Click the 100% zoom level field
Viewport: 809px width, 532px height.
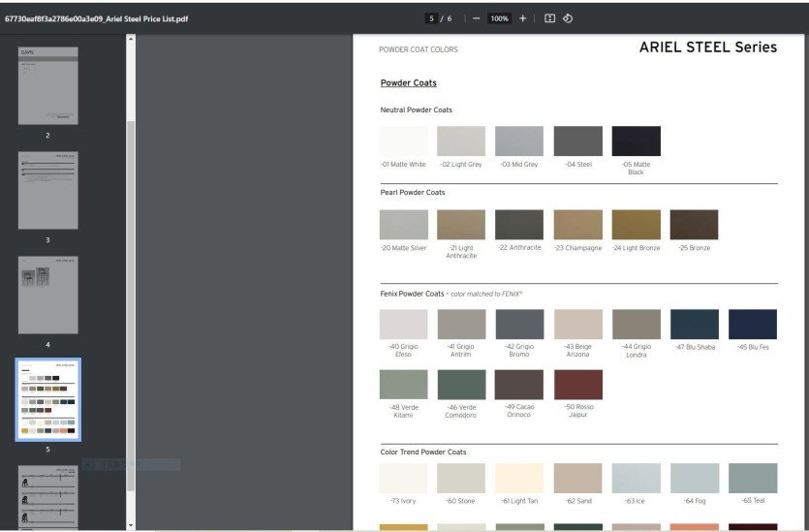coord(499,18)
